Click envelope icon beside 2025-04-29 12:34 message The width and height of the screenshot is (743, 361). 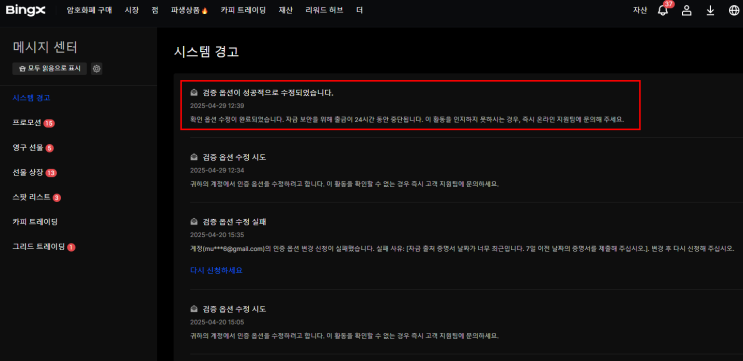click(x=193, y=157)
